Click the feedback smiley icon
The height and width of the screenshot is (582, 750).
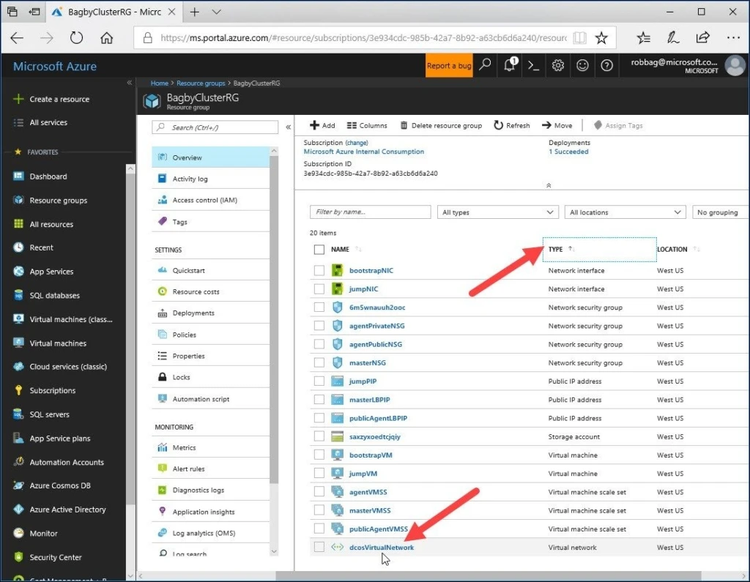[583, 65]
